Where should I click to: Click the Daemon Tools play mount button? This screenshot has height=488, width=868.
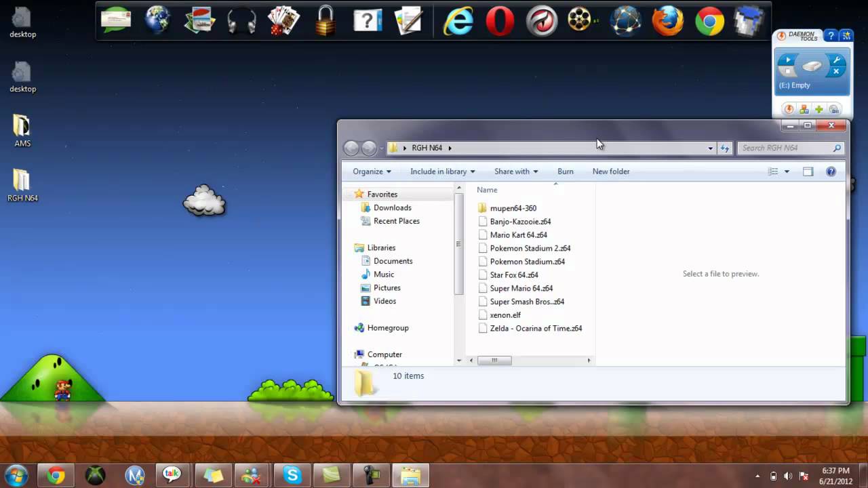[x=787, y=60]
